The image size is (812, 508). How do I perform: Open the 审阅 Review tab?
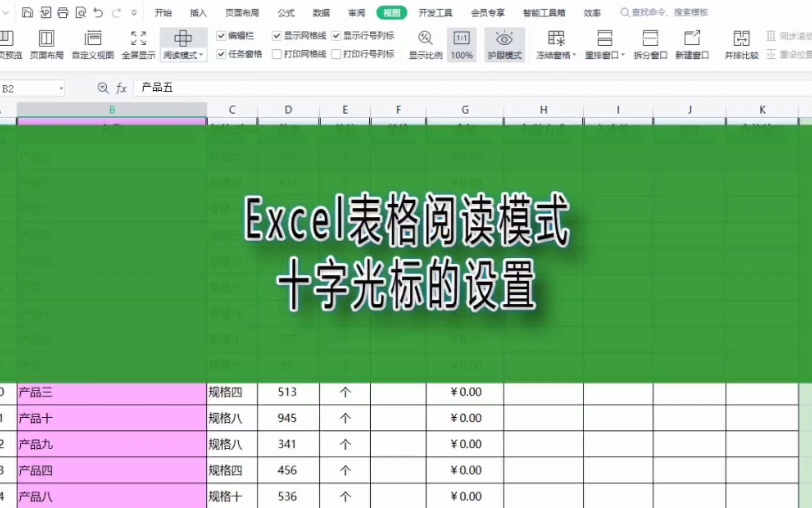[x=357, y=13]
